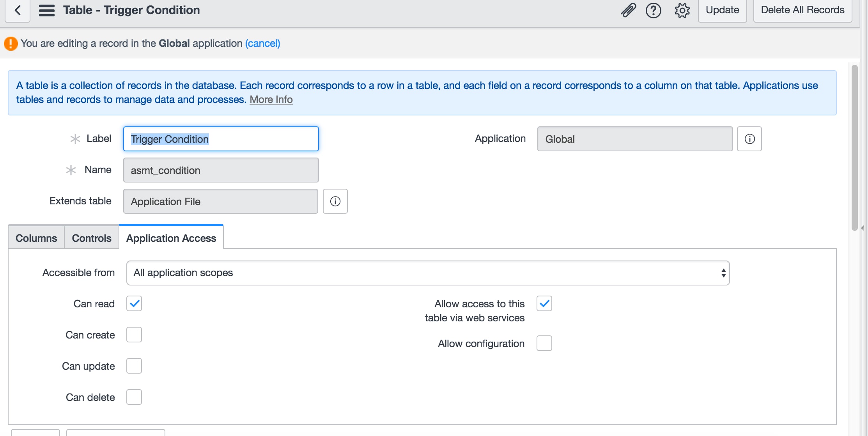The image size is (868, 436).
Task: Click info icon next to Application field
Action: [749, 139]
